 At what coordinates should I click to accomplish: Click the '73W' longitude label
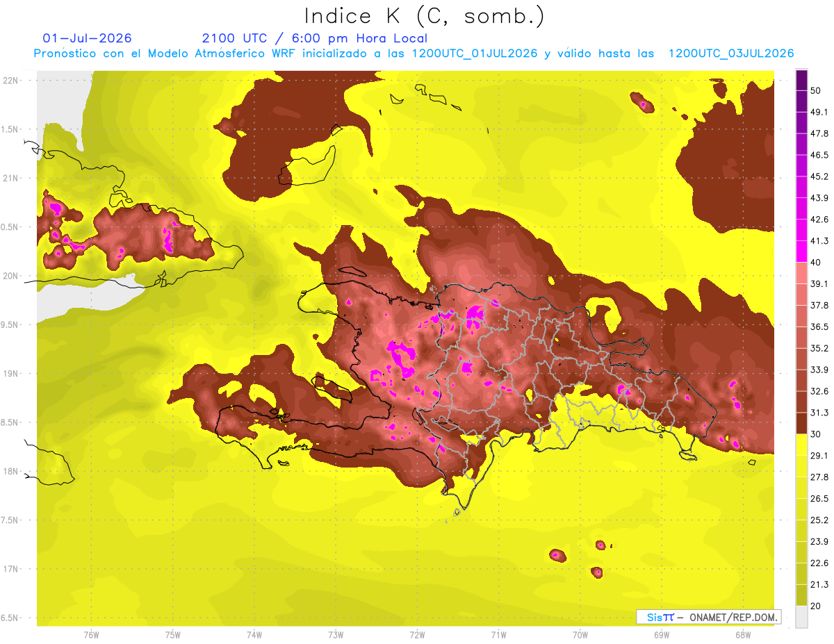(x=336, y=636)
